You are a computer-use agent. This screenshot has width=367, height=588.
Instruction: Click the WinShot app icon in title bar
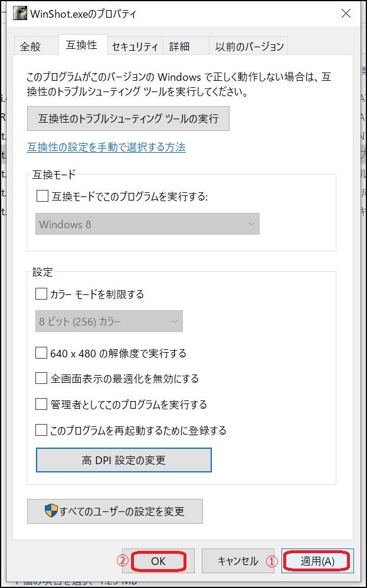tap(20, 13)
